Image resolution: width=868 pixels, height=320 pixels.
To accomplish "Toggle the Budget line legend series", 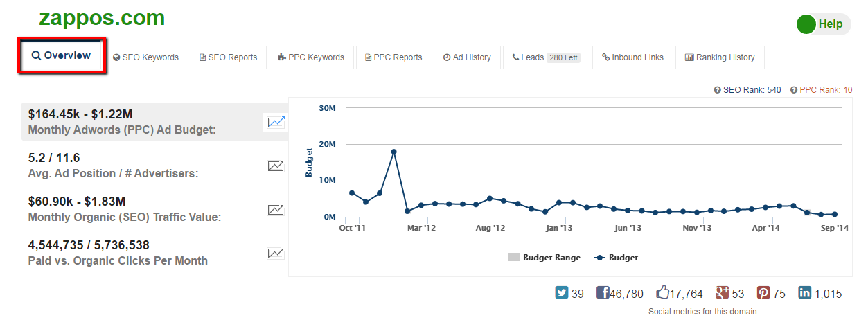I will click(617, 257).
